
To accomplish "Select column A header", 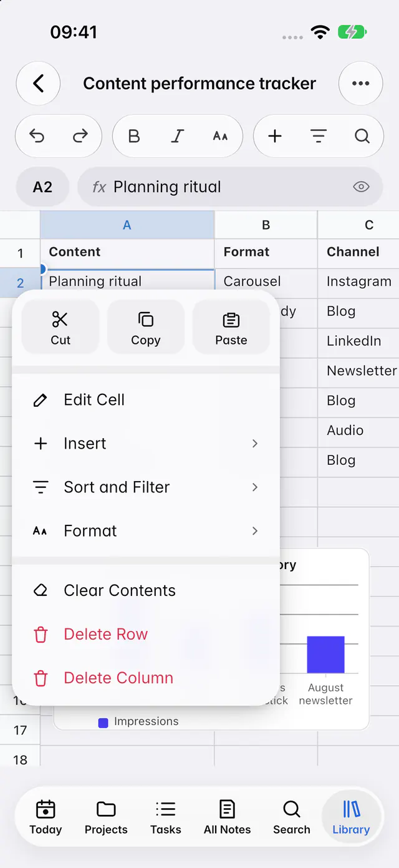I will [x=127, y=225].
